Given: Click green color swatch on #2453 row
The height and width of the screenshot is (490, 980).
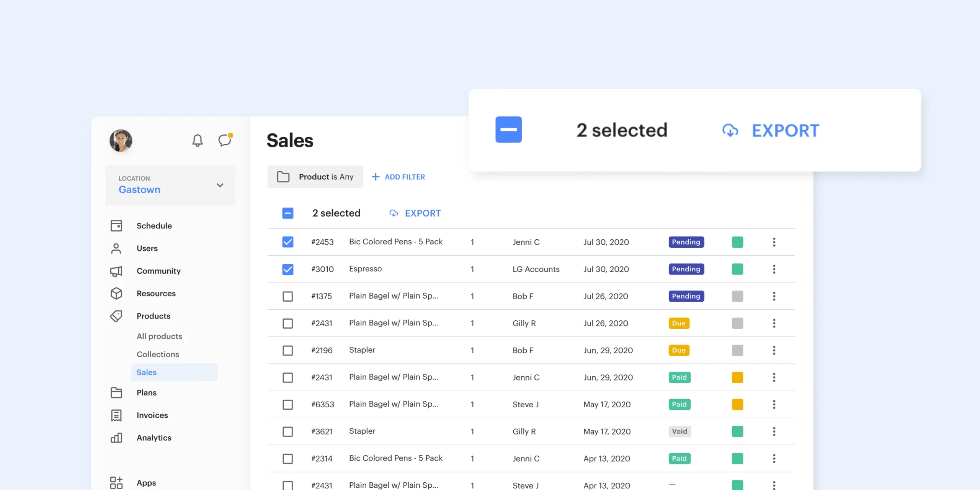Looking at the screenshot, I should coord(738,242).
